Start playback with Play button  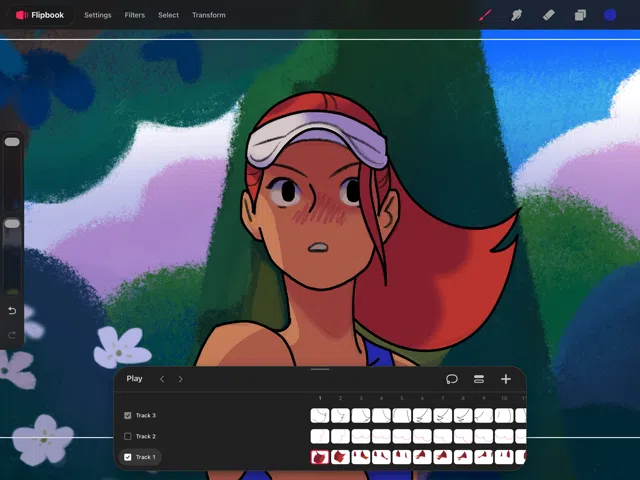134,379
